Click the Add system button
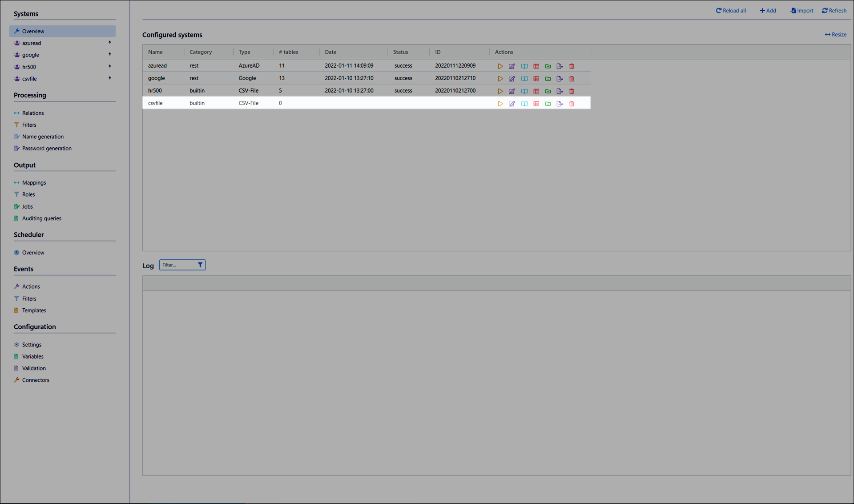Image resolution: width=854 pixels, height=504 pixels. (x=768, y=11)
